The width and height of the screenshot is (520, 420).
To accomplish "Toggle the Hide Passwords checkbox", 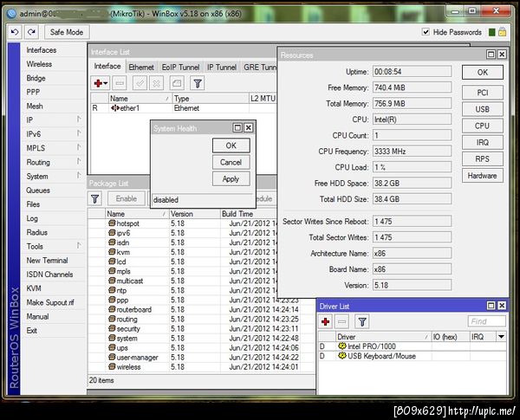I will 426,32.
